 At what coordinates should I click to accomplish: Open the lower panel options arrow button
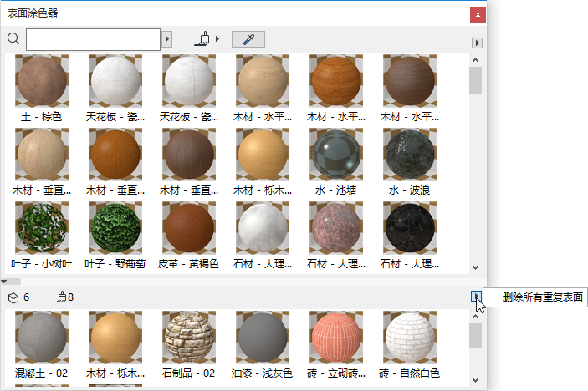pos(476,296)
